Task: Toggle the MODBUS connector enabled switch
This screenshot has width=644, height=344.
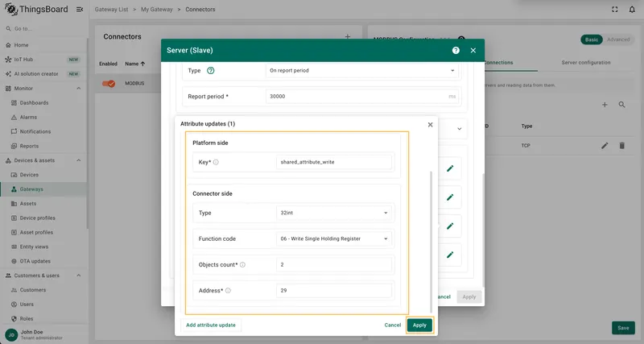Action: [109, 84]
